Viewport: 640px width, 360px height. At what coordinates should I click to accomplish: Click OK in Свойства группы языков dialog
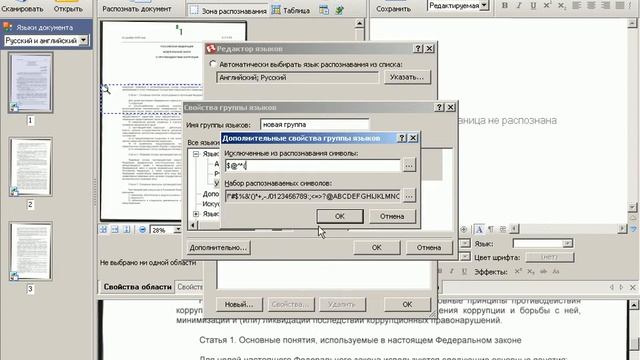coord(376,247)
